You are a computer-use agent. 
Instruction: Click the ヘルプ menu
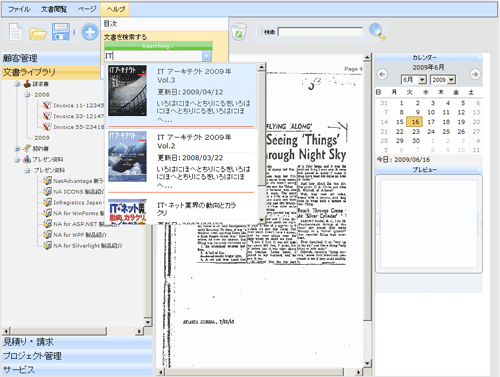(115, 9)
